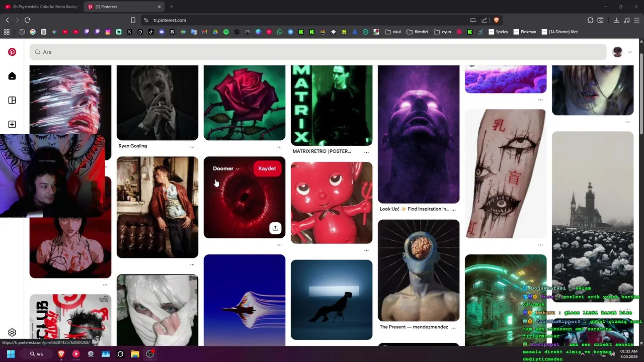644x362 pixels.
Task: Open the Telegram bookmark icon
Action: (x=290, y=32)
